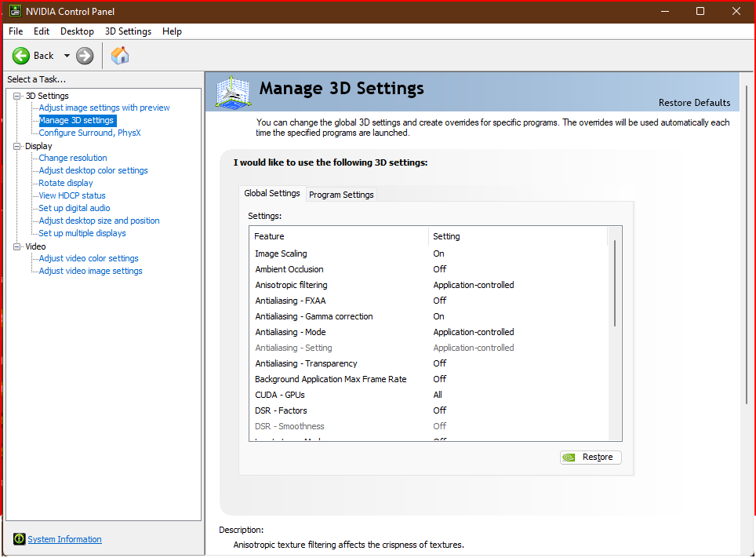
Task: Click the Restore Defaults link
Action: 694,103
